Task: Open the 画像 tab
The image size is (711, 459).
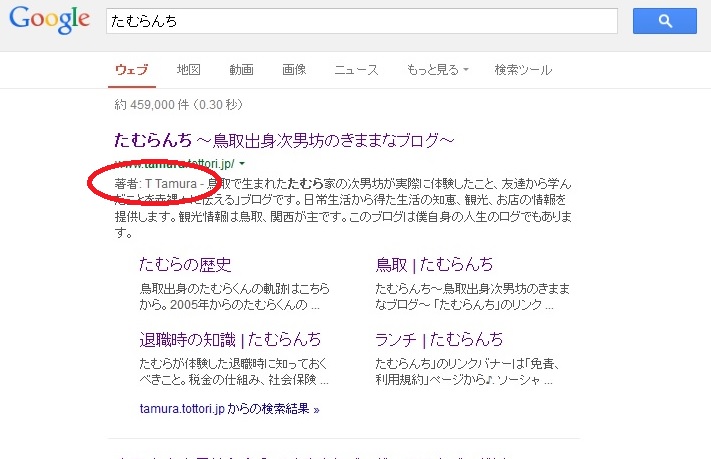Action: pyautogui.click(x=294, y=70)
